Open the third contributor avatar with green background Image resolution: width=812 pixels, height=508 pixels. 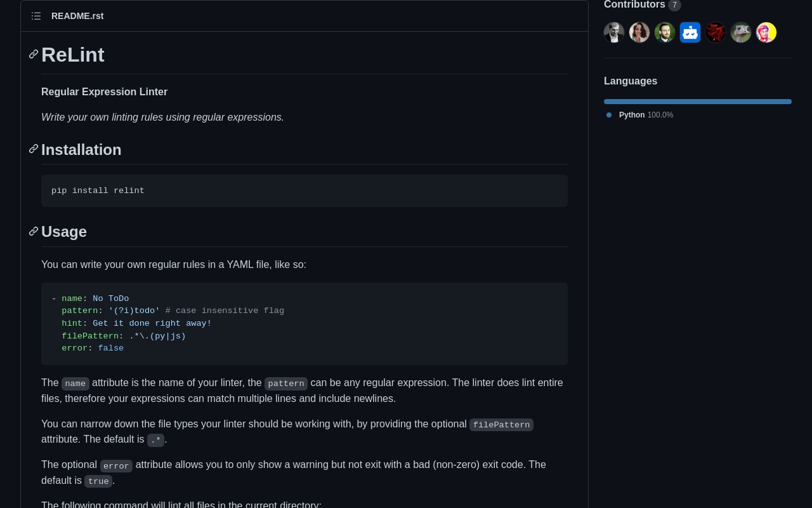click(665, 32)
